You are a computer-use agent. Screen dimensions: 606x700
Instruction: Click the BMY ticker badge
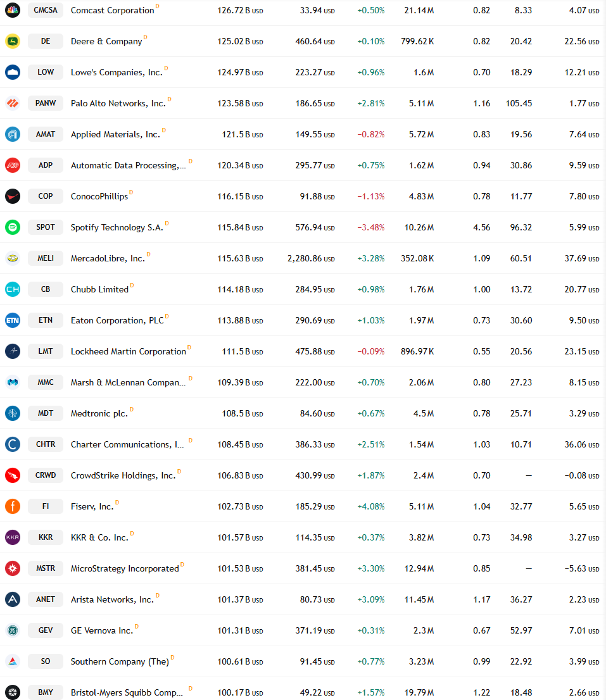pos(46,692)
